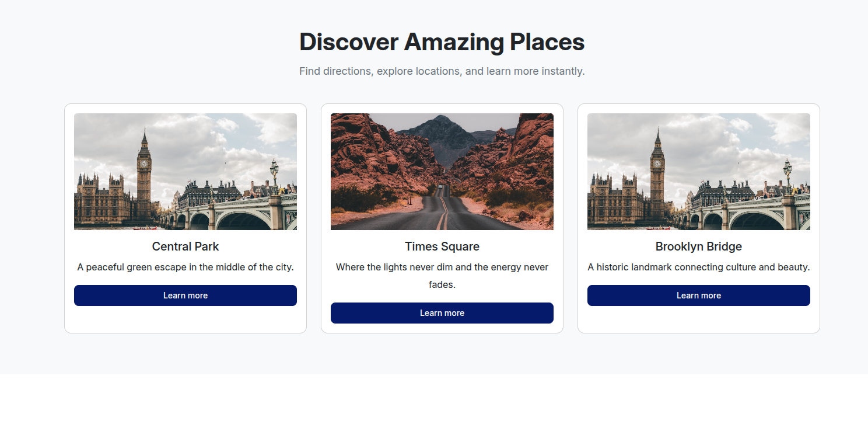Click the clock tower in Brooklyn Bridge photo
This screenshot has height=438, width=868.
[657, 175]
